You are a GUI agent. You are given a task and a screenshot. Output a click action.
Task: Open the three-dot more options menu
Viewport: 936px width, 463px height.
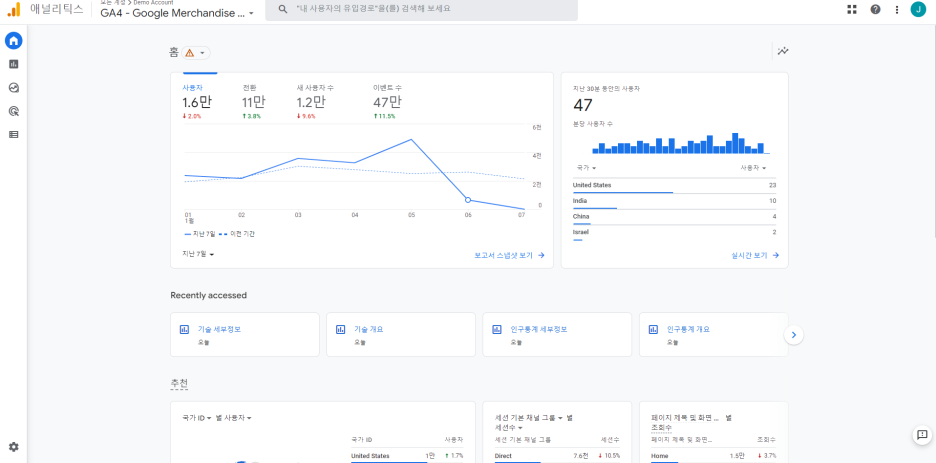pos(897,9)
